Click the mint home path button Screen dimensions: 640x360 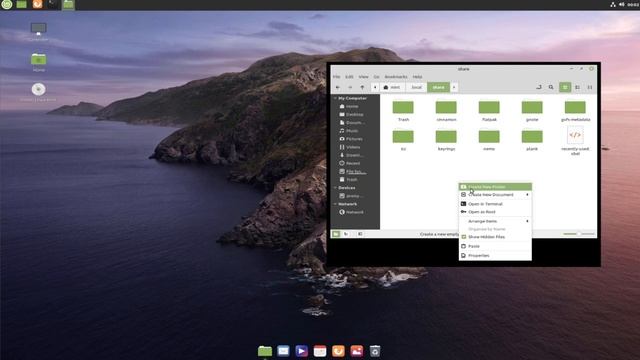[392, 87]
